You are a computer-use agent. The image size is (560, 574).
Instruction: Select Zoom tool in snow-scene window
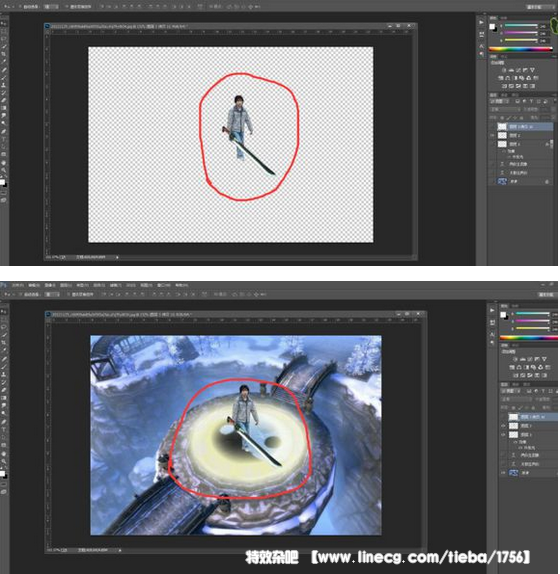coord(4,461)
